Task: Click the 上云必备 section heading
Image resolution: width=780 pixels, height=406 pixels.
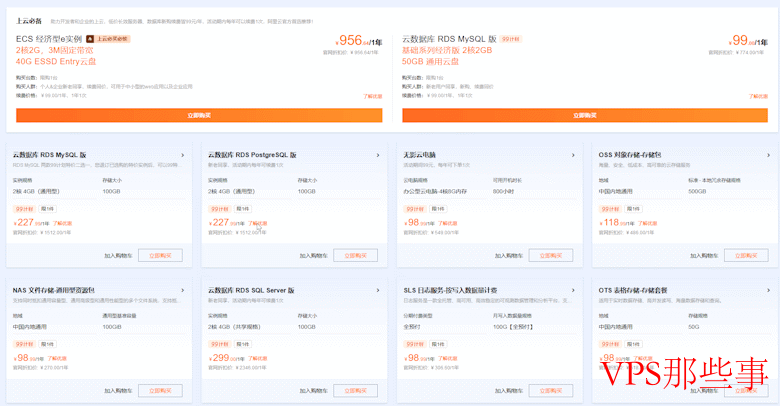Action: (x=29, y=21)
